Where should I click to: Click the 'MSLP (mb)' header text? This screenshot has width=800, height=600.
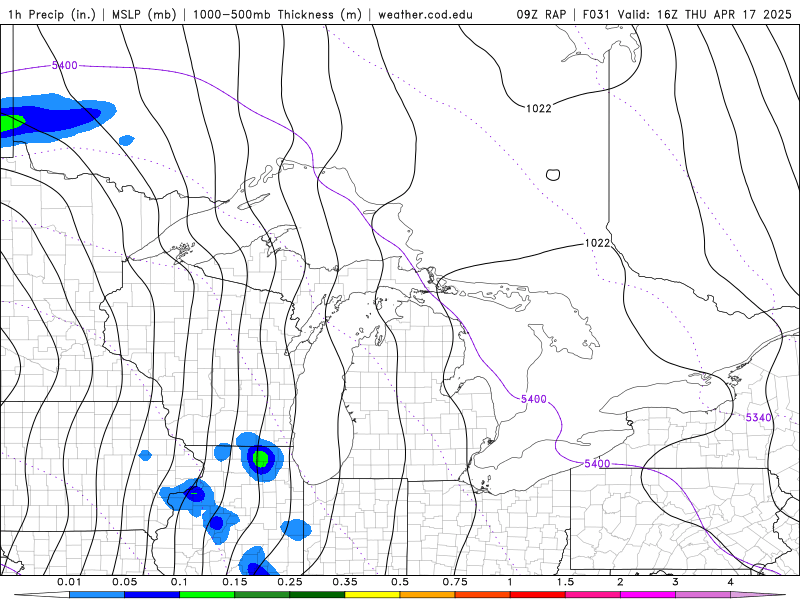[144, 14]
